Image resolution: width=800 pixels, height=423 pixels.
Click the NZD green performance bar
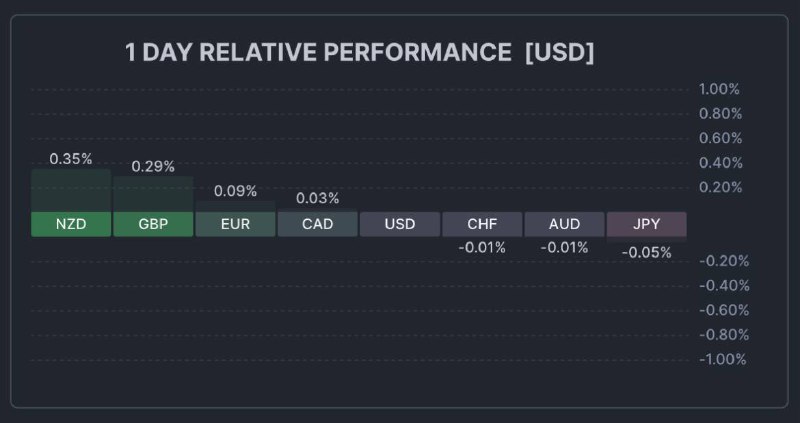[x=71, y=190]
